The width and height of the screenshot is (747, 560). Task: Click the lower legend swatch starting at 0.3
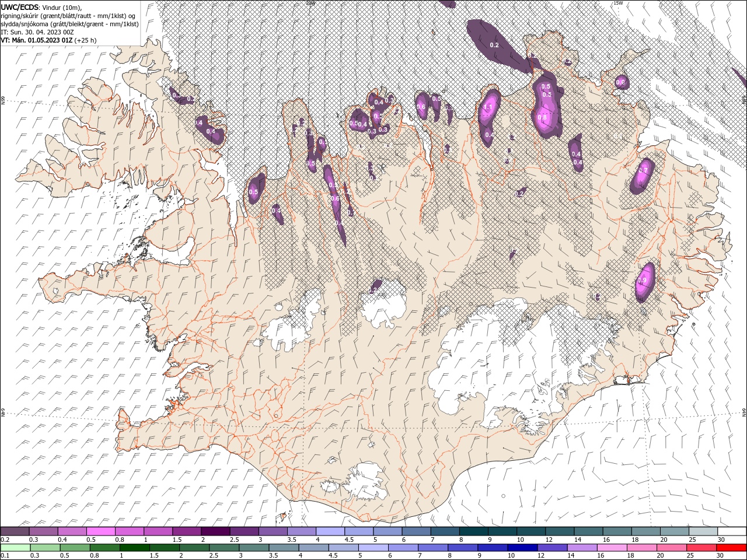[x=45, y=548]
